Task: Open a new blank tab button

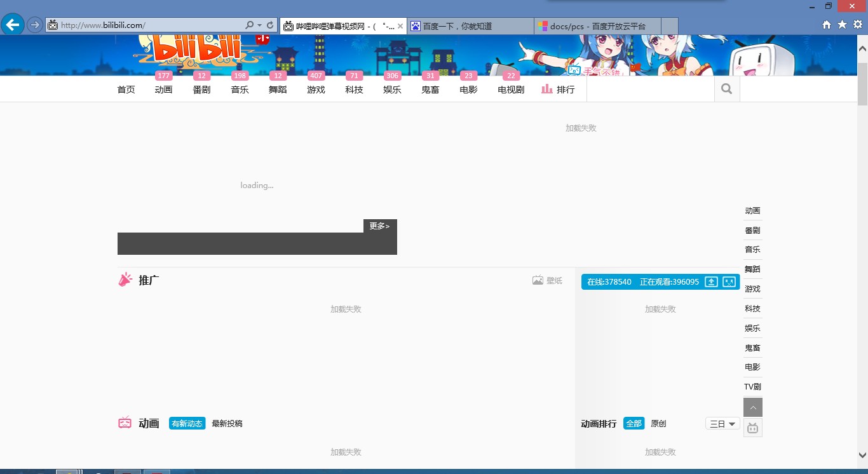Action: coord(669,26)
